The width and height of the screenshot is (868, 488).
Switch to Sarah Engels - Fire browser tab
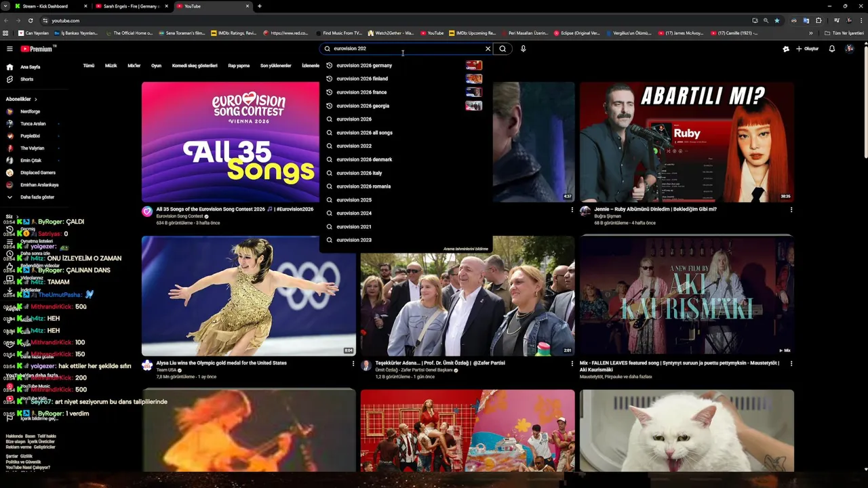click(131, 6)
